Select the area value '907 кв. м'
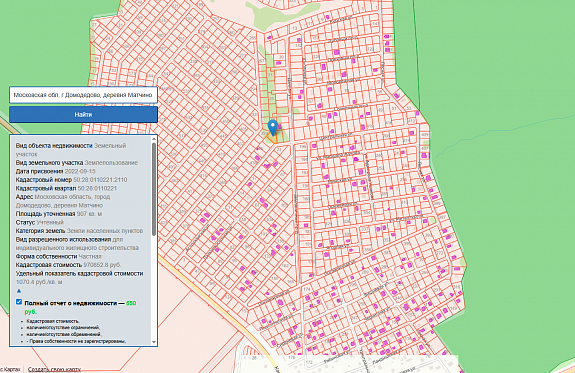Image resolution: width=575 pixels, height=373 pixels. pos(89,213)
